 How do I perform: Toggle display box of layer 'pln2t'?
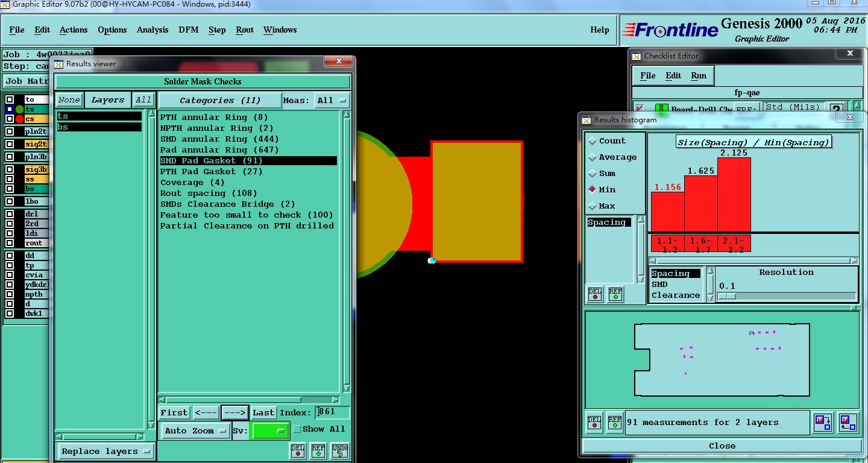pos(10,131)
